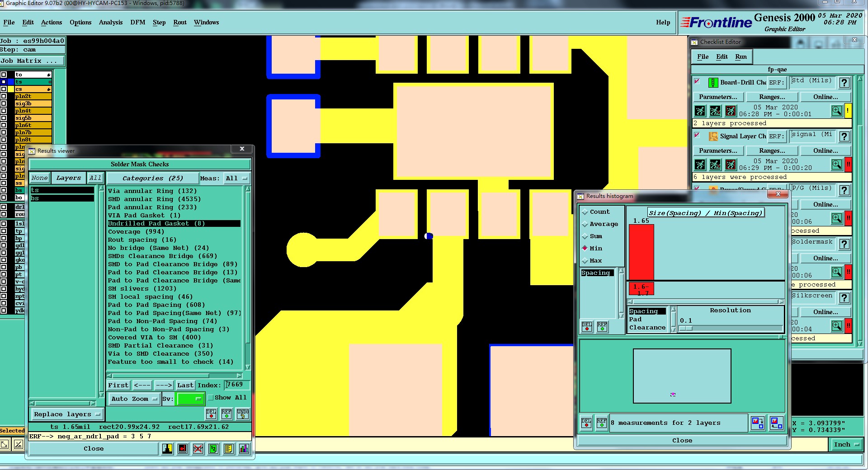Toggle display of the cs layer checkbox
Viewport: 868px width, 470px height.
point(4,89)
